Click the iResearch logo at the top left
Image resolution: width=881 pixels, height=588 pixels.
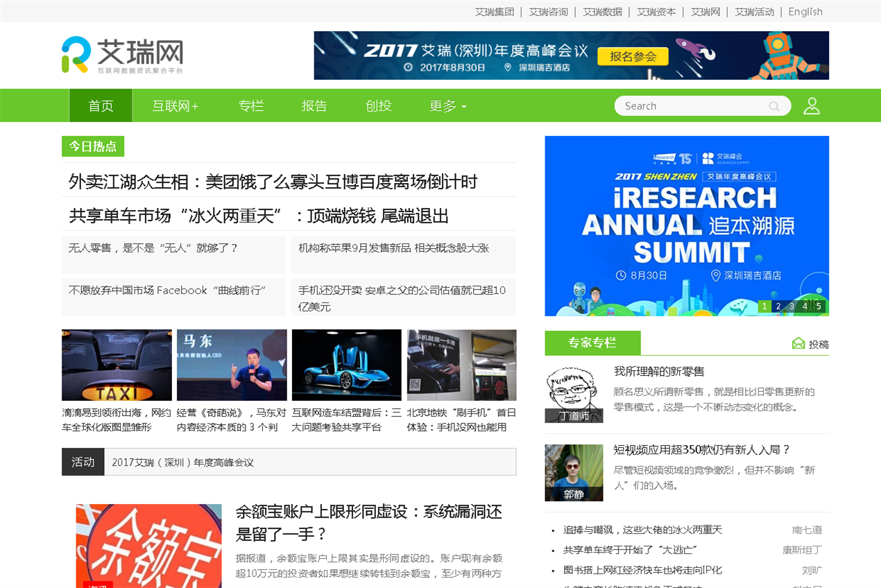click(123, 55)
